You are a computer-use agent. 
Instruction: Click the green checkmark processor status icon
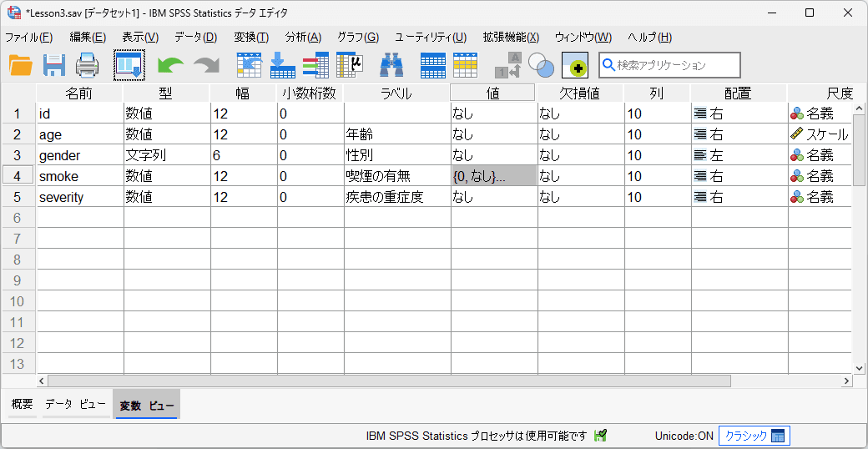pyautogui.click(x=600, y=436)
